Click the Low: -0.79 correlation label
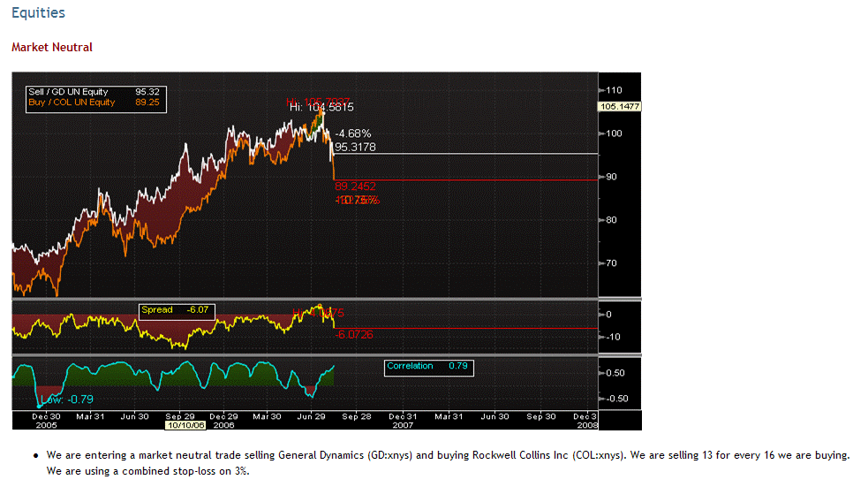 [x=67, y=399]
